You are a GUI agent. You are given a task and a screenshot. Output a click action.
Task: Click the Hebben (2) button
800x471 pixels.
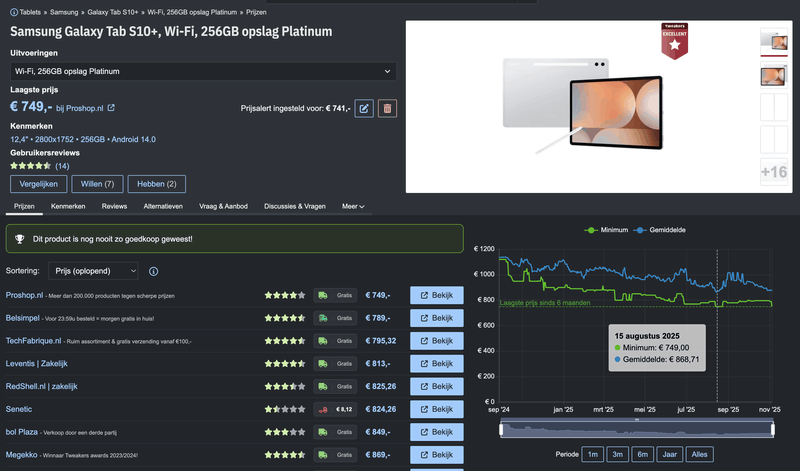(x=157, y=184)
